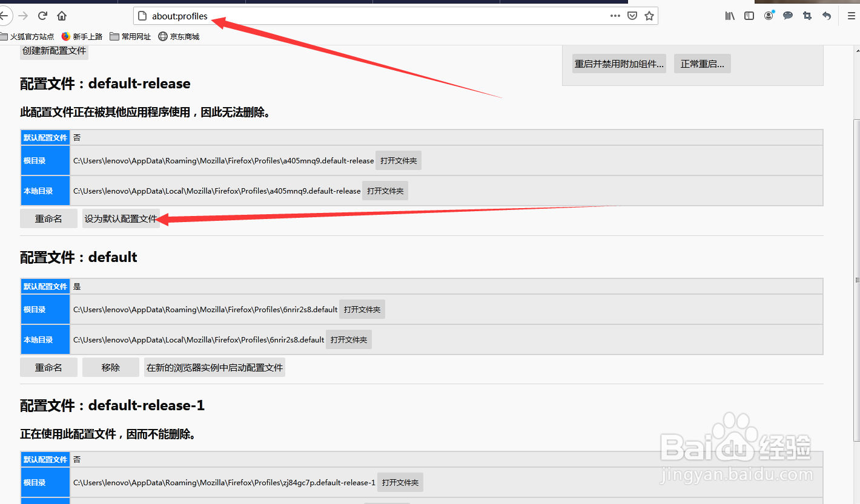Click the screenshot crop tool icon

[807, 16]
